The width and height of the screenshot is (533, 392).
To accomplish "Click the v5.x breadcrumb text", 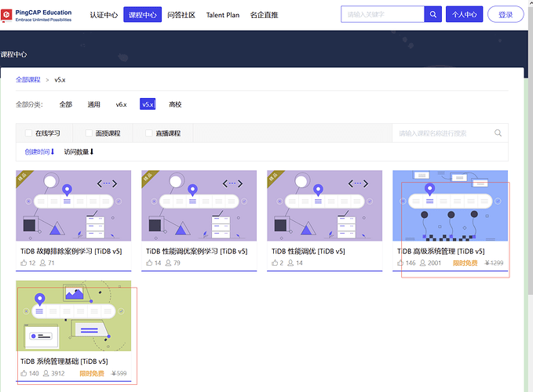I will coord(60,80).
